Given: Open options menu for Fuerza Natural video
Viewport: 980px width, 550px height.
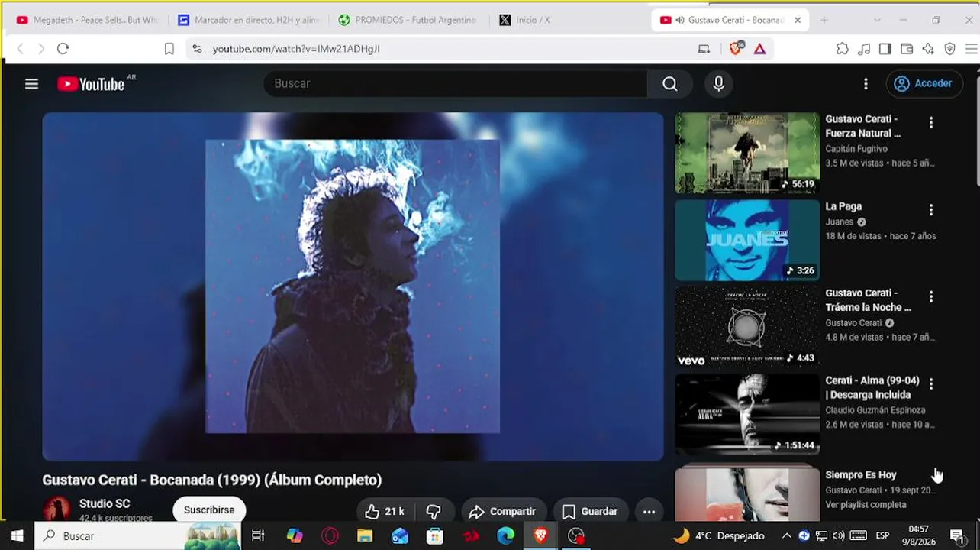Looking at the screenshot, I should [930, 122].
